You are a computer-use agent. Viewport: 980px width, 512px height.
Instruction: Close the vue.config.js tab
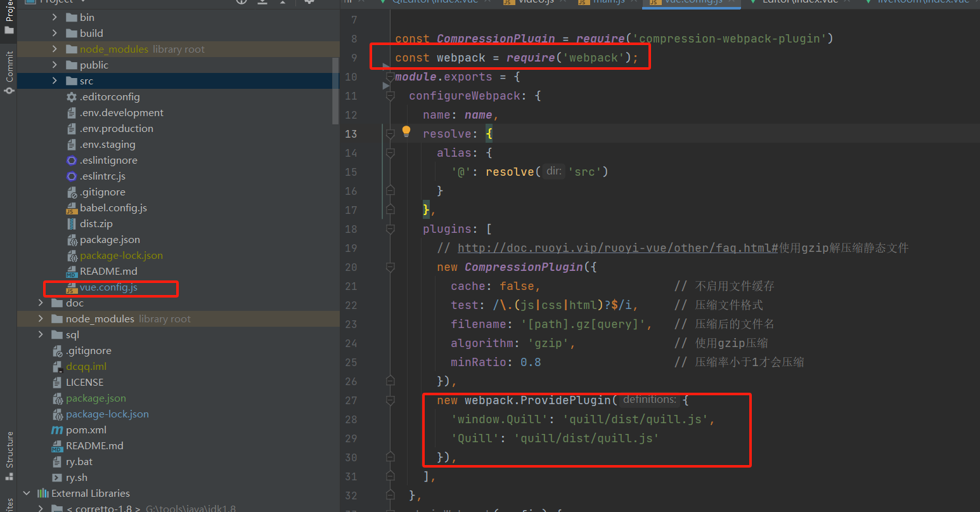point(731,3)
